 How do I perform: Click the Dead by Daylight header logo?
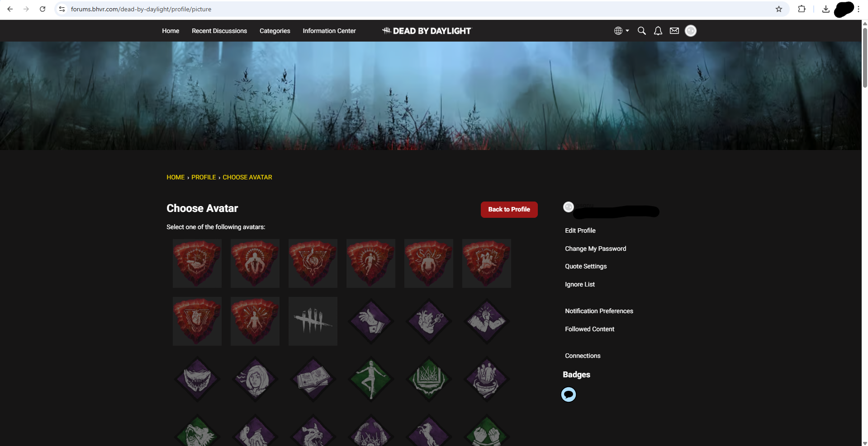[427, 31]
